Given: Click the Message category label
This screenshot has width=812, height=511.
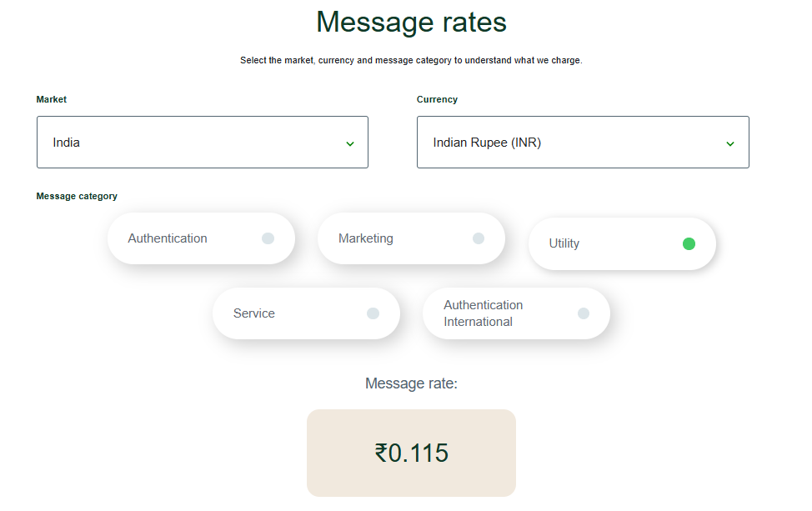Looking at the screenshot, I should tap(77, 196).
